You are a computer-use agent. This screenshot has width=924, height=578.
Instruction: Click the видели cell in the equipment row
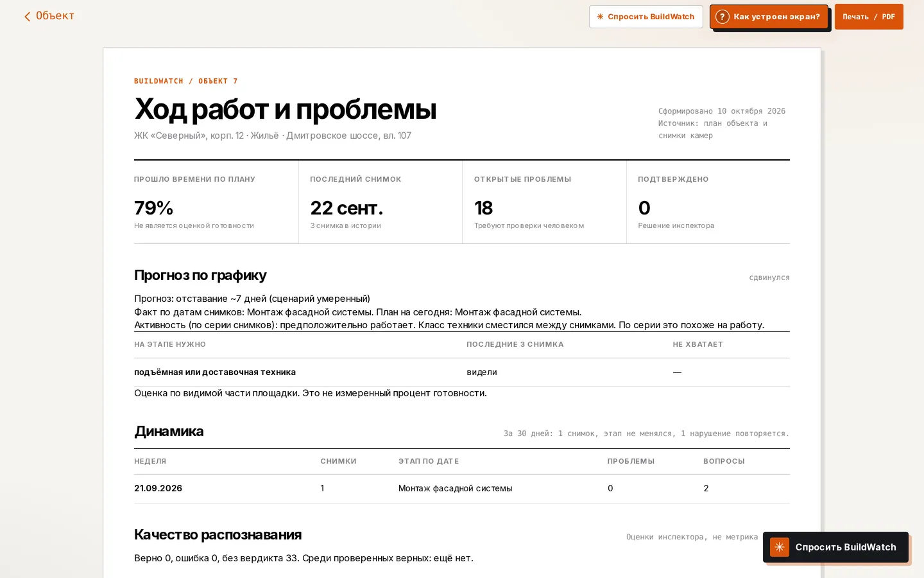pyautogui.click(x=482, y=372)
